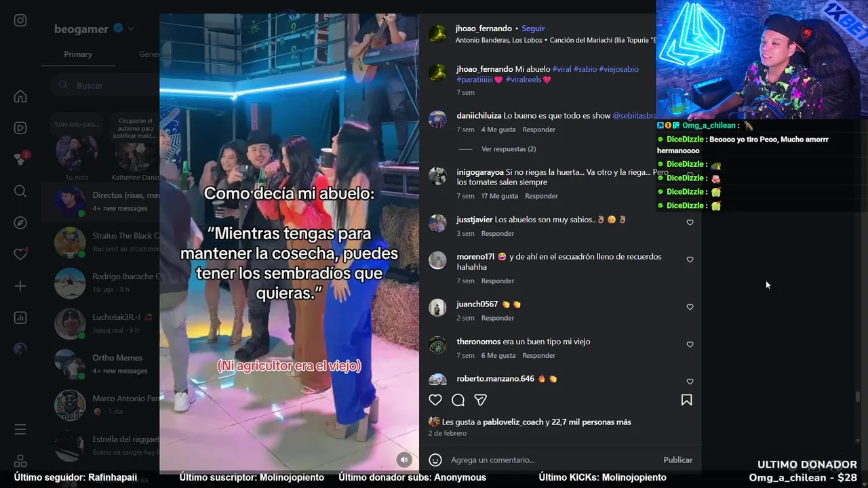868x488 pixels.
Task: Open the Explore compass icon
Action: coord(20,223)
